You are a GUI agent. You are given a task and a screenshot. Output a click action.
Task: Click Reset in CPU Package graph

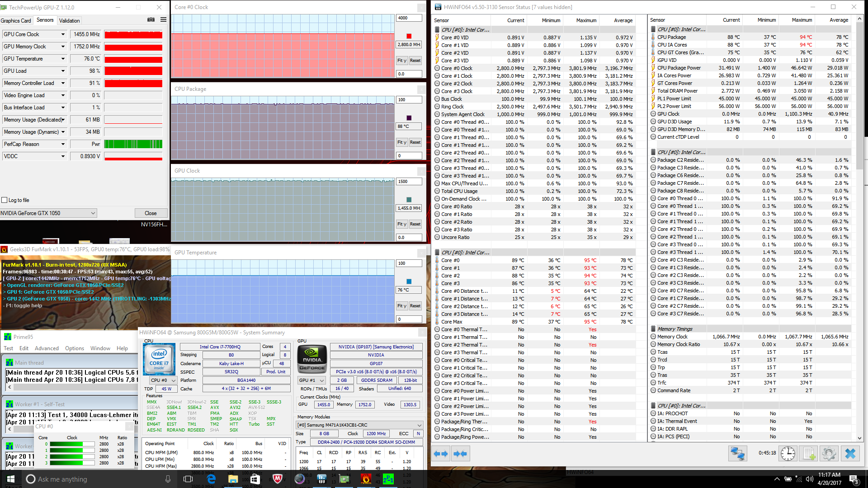point(415,142)
